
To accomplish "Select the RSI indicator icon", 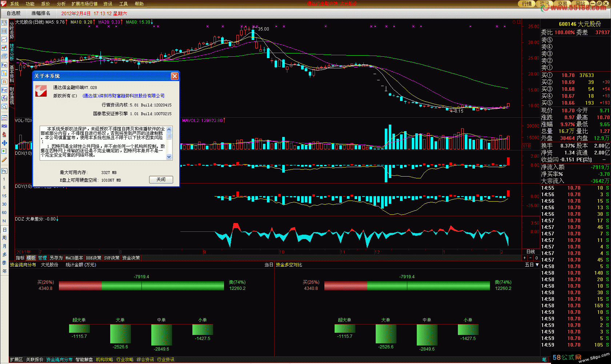I will click(x=4, y=126).
